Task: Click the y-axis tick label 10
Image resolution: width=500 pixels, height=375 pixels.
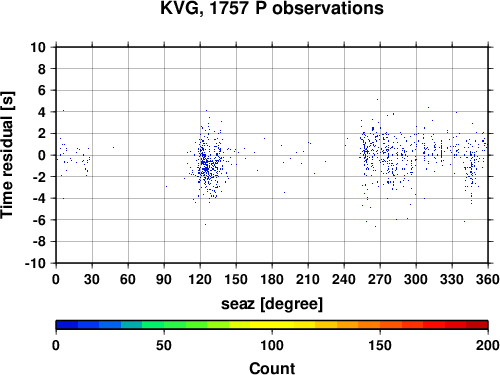Action: pos(38,47)
